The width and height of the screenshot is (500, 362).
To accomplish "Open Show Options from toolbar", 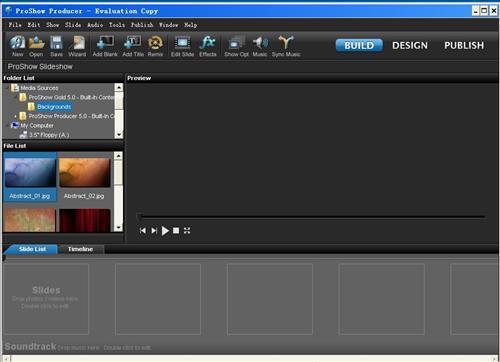I will [x=236, y=46].
